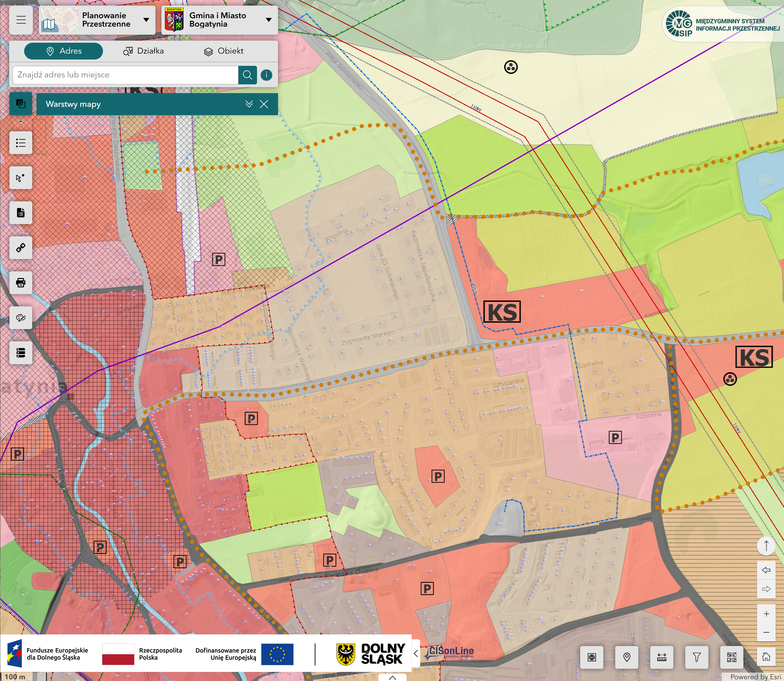Click the print map icon

tap(21, 282)
